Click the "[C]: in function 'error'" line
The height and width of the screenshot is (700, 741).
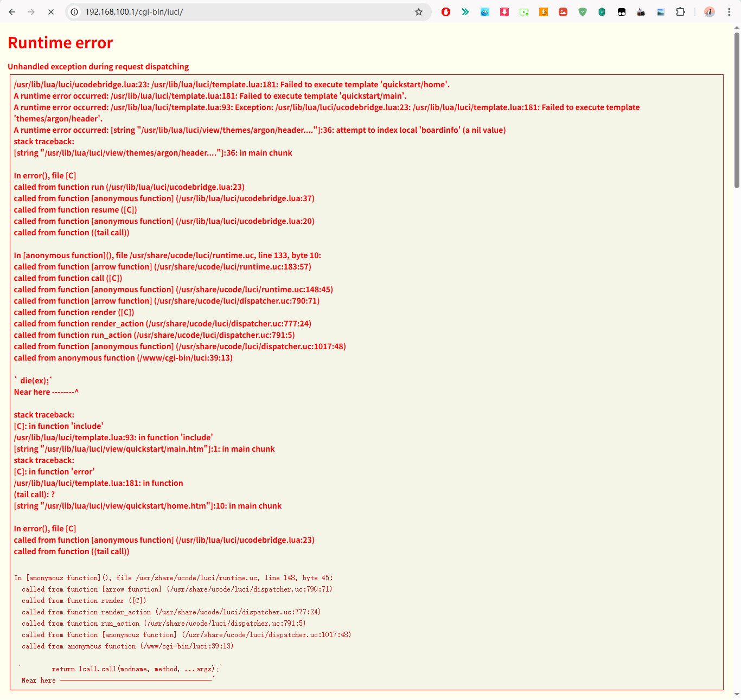(54, 472)
